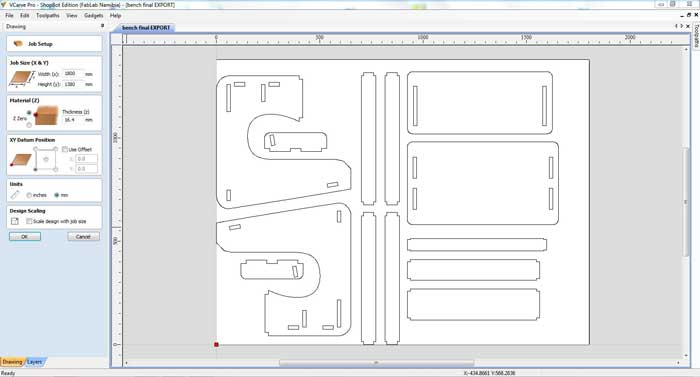Image resolution: width=700 pixels, height=377 pixels.
Task: Click the Material block thickness icon
Action: 46,115
